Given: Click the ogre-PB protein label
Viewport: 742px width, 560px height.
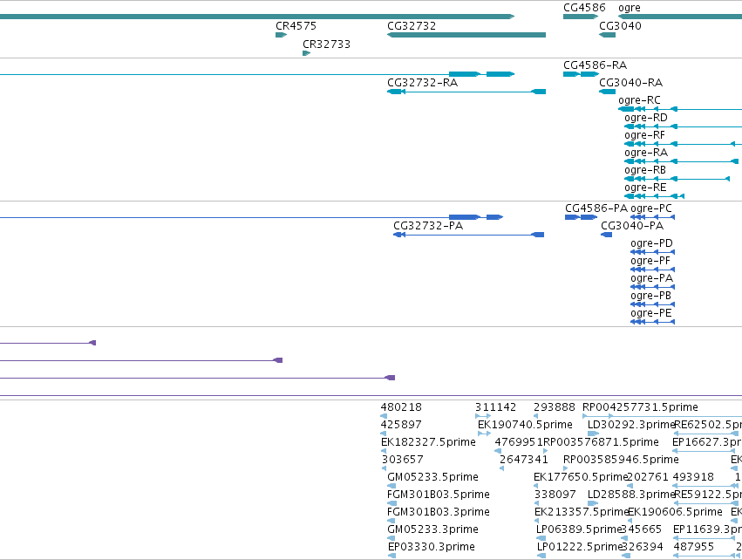Looking at the screenshot, I should [650, 296].
